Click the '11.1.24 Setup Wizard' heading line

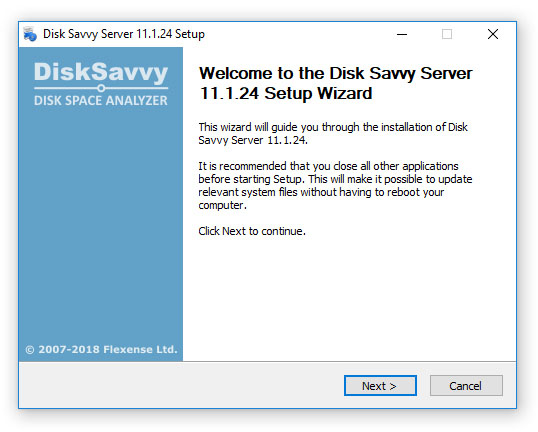point(286,93)
